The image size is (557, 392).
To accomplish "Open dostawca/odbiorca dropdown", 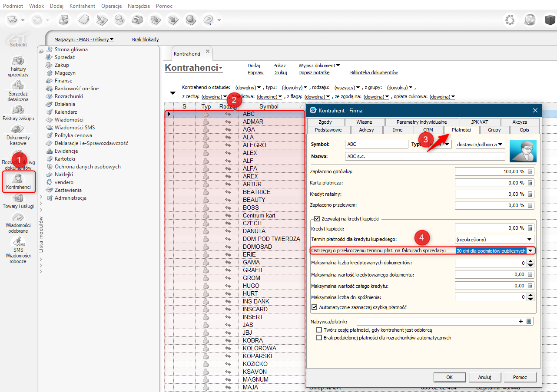I will coord(480,144).
